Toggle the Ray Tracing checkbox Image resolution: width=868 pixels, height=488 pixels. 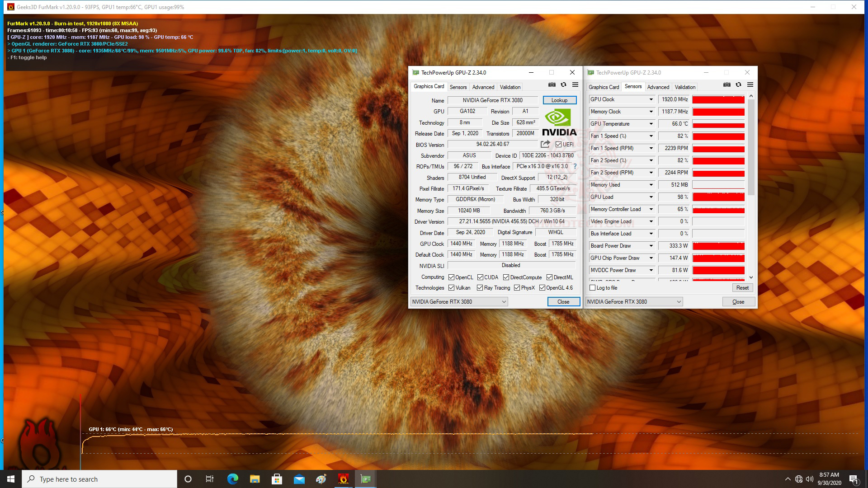click(x=480, y=288)
